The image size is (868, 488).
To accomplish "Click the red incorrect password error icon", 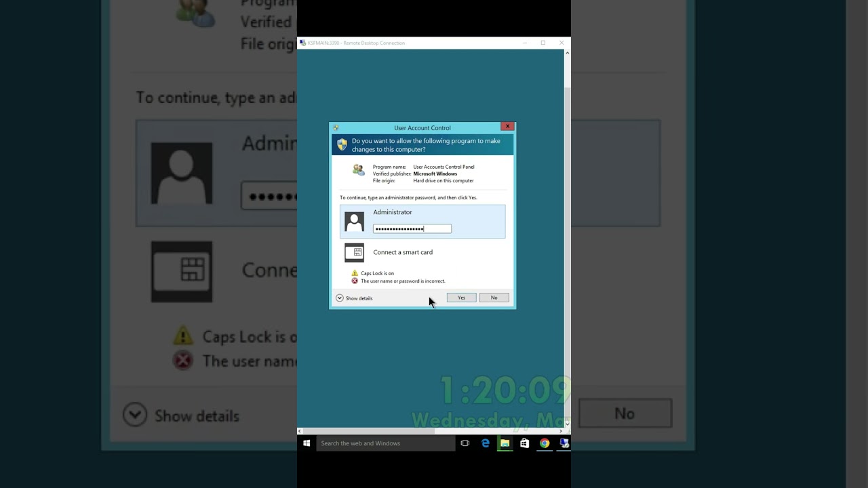I will (355, 281).
